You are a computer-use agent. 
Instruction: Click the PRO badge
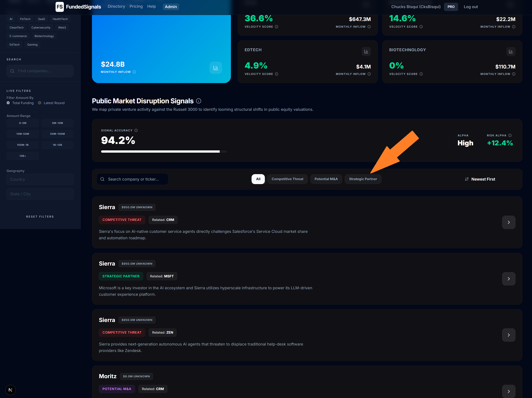pos(451,7)
